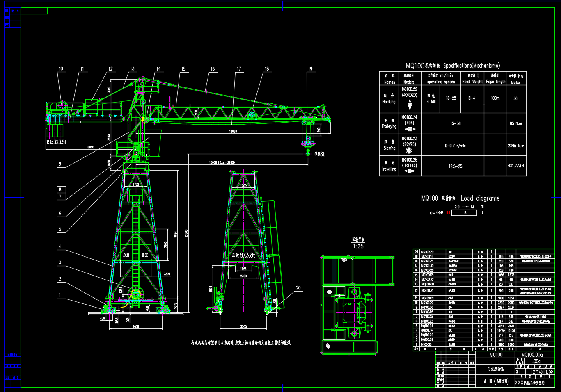Select the 'Models' column header
561x392 pixels.
[409, 82]
